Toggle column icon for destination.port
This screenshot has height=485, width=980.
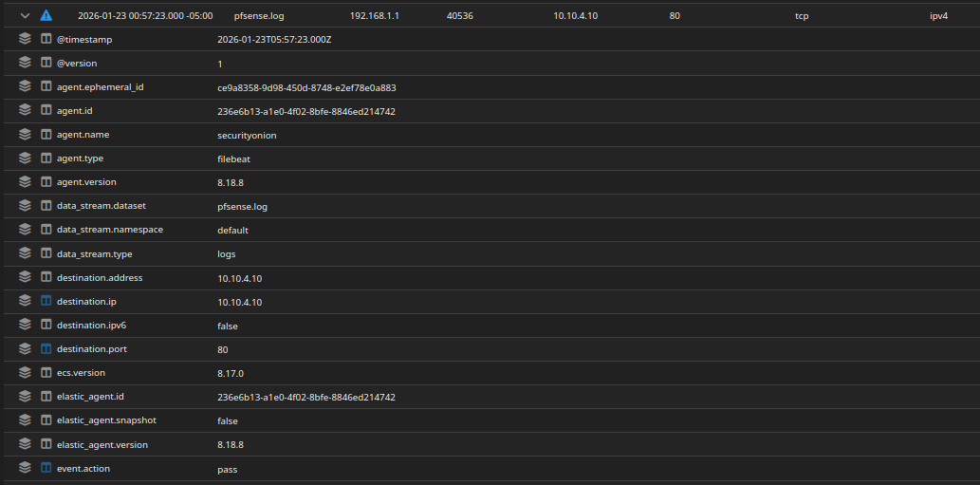click(x=46, y=349)
